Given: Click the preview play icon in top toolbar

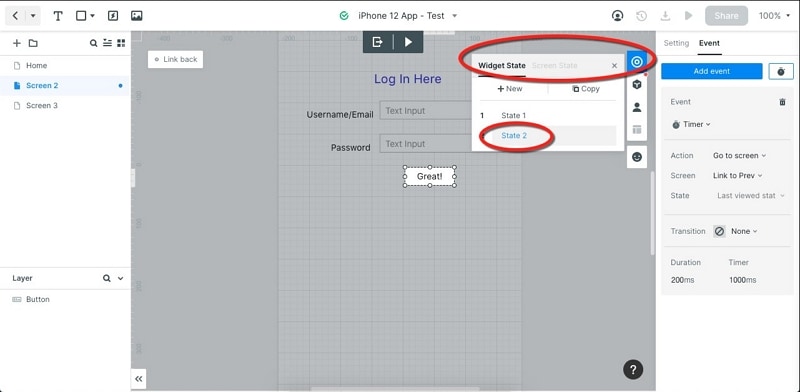Looking at the screenshot, I should [x=689, y=16].
